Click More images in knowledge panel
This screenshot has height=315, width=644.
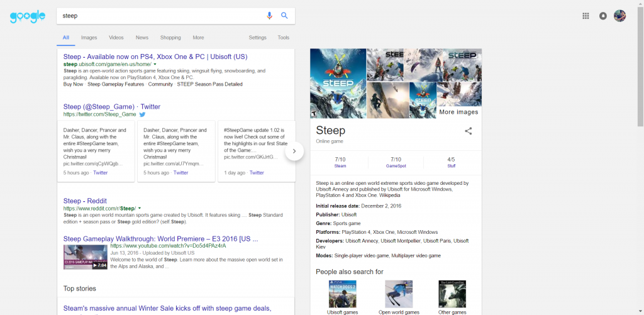[x=458, y=112]
